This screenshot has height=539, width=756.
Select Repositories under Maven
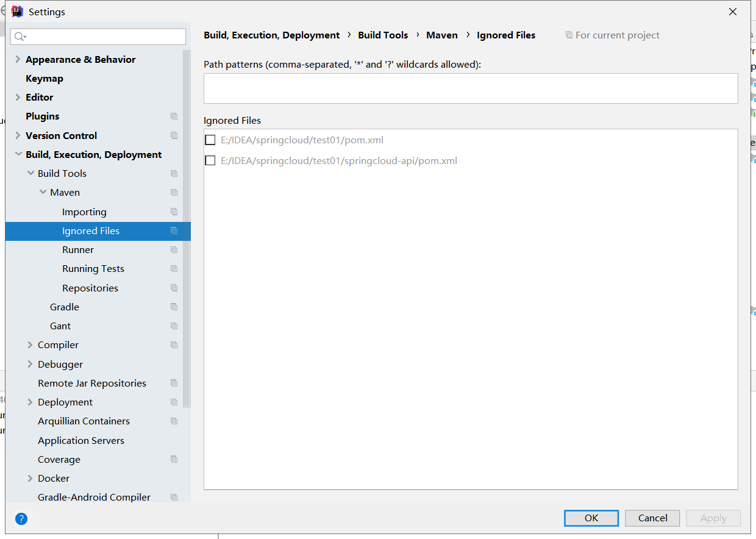pos(90,288)
